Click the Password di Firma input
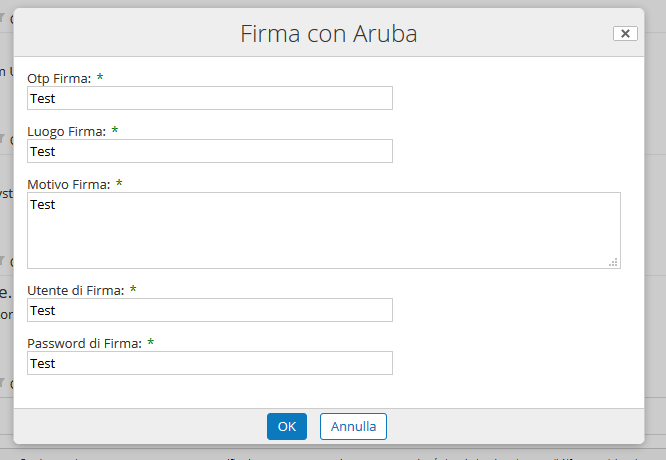Image resolution: width=666 pixels, height=460 pixels. pos(210,363)
